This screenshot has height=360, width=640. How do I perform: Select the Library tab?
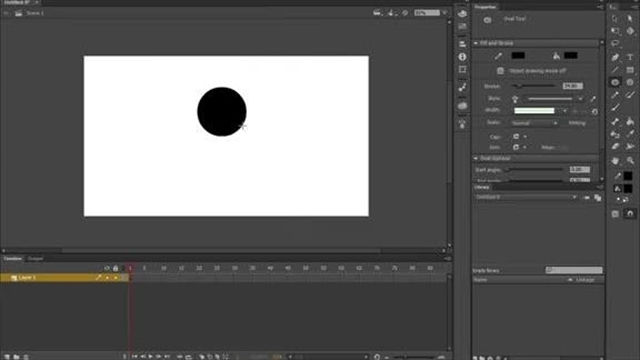[482, 187]
